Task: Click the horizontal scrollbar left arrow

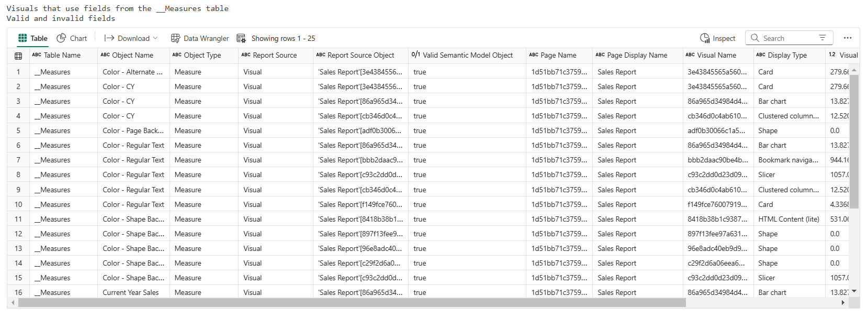Action: click(12, 303)
